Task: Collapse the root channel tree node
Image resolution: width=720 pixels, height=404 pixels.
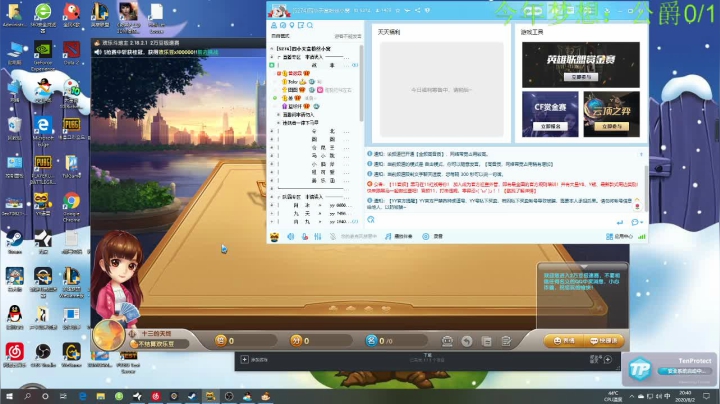Action: coord(272,49)
